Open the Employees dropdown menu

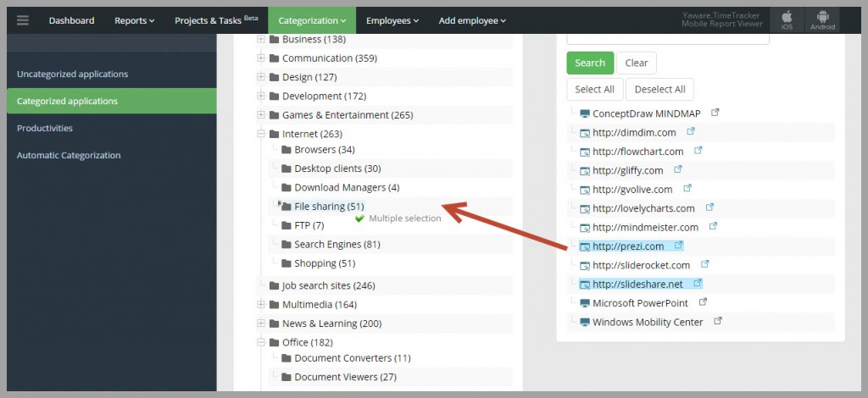pyautogui.click(x=392, y=20)
